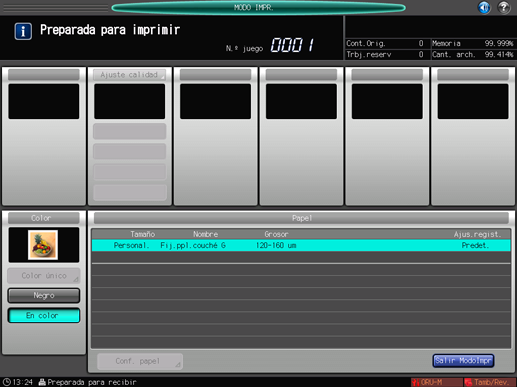Image resolution: width=517 pixels, height=387 pixels.
Task: Click the Grosor column header
Action: pyautogui.click(x=276, y=234)
